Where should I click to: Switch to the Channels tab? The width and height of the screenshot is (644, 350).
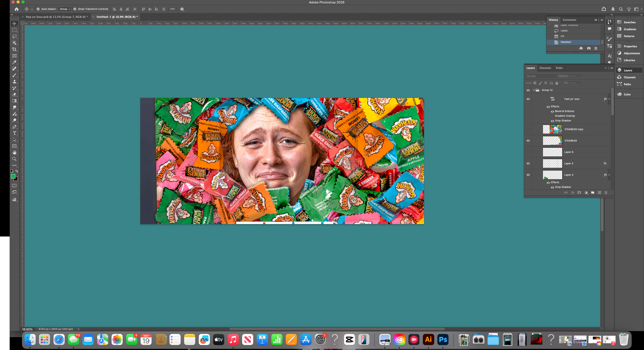tap(545, 68)
